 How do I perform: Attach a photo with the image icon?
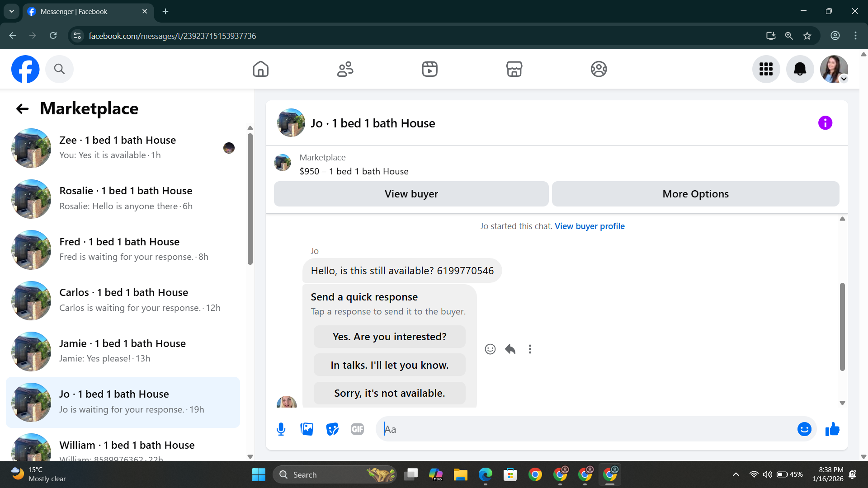coord(307,429)
